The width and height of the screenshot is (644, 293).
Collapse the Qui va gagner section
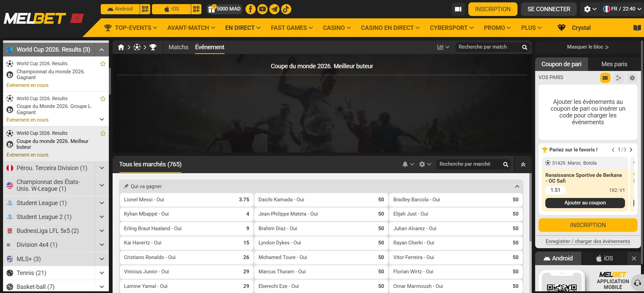(517, 186)
